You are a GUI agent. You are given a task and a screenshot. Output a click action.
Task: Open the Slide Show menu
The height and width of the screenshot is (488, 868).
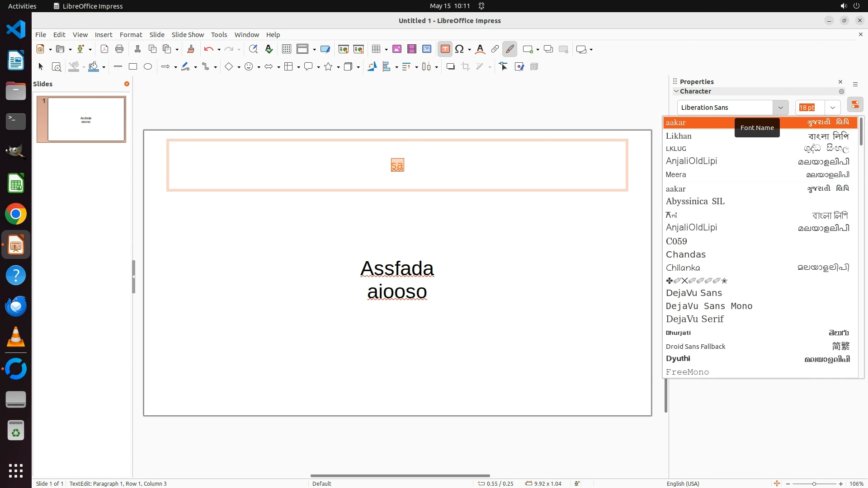coord(188,35)
